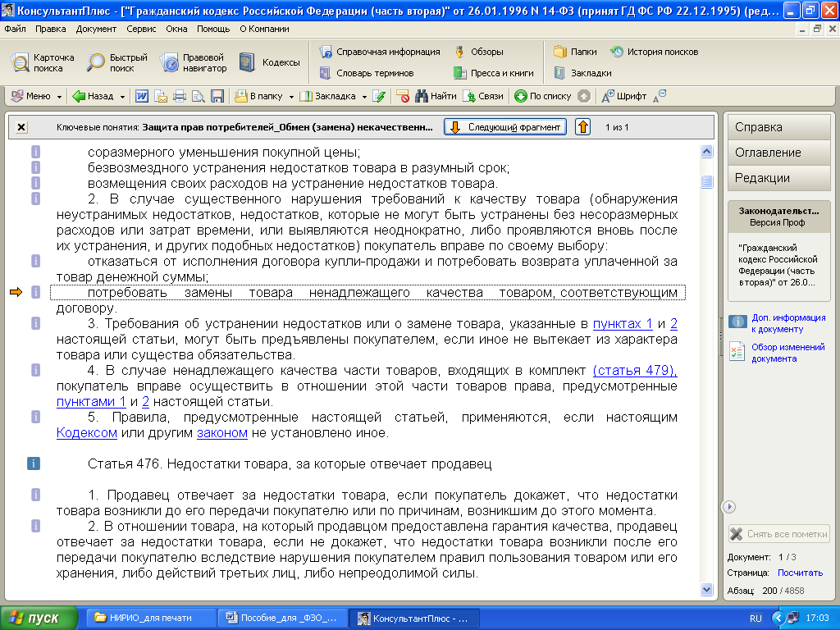The height and width of the screenshot is (630, 840).
Task: Open Правка menu
Action: [50, 29]
